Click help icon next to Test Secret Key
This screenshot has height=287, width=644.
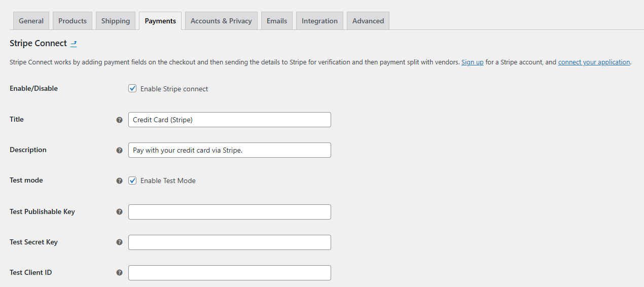pos(120,242)
